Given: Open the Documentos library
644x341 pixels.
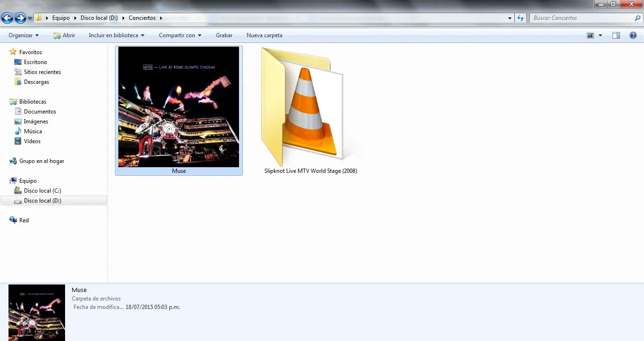Looking at the screenshot, I should (x=40, y=112).
